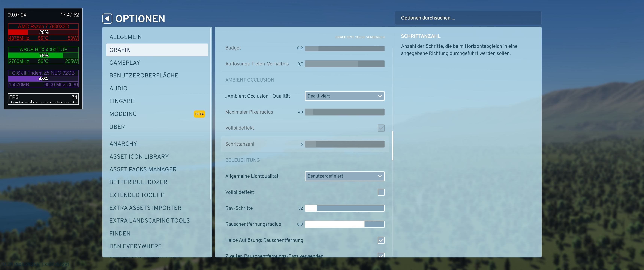Click the BETA badge beside MODDING

(x=199, y=114)
